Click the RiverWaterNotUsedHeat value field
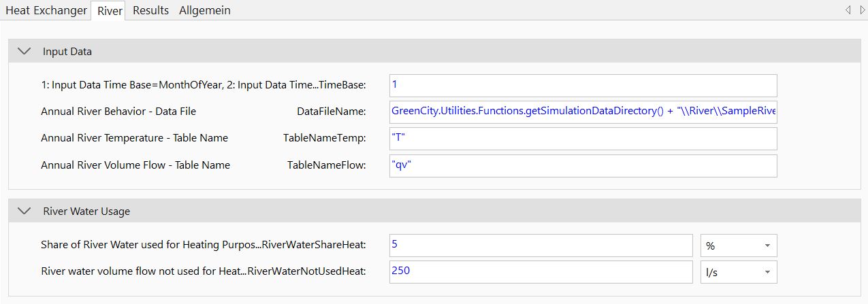Image resolution: width=868 pixels, height=304 pixels. pyautogui.click(x=541, y=272)
